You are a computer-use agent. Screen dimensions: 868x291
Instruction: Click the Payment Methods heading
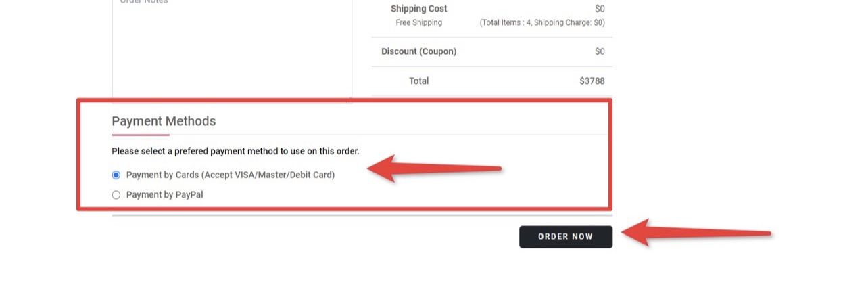point(164,121)
